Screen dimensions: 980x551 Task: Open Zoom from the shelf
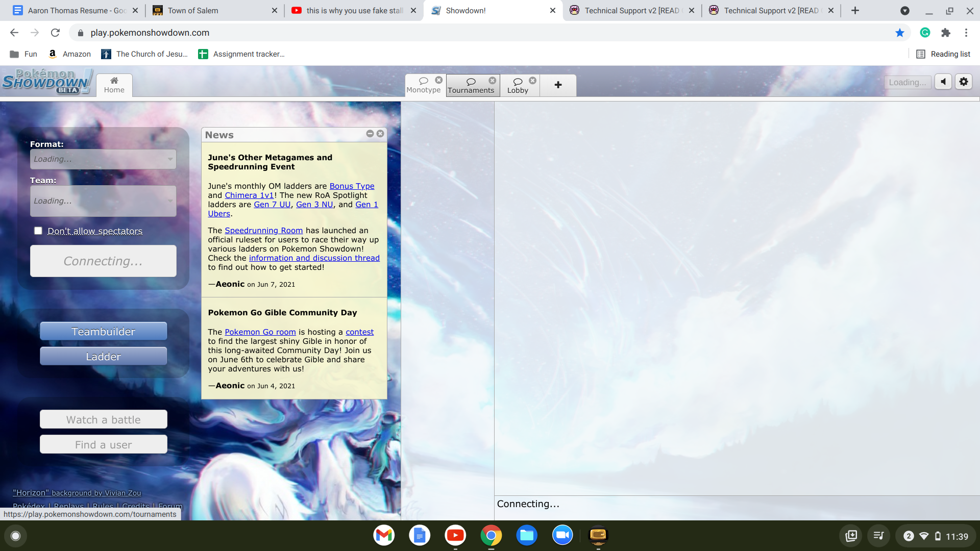562,535
